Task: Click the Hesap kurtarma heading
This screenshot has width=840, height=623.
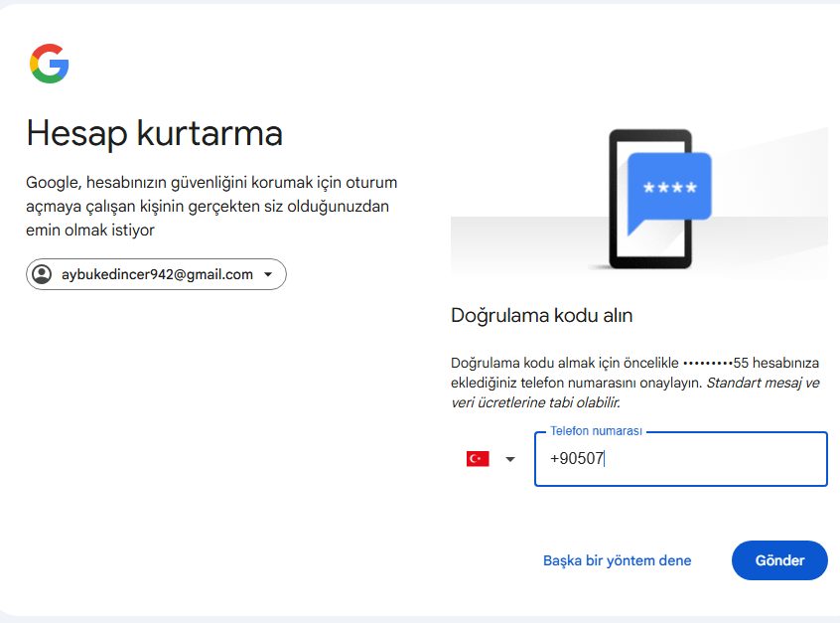Action: click(154, 133)
